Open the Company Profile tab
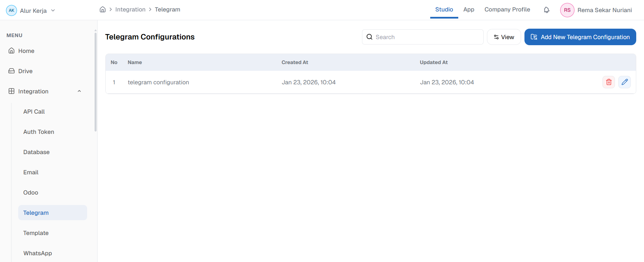Screen dimensions: 644x262 pos(507,9)
